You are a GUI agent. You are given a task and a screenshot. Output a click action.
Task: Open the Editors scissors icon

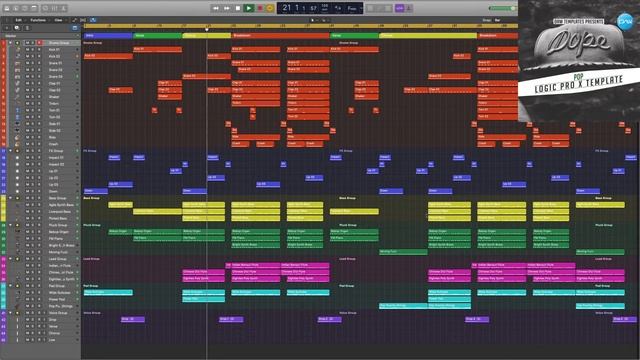coord(63,8)
